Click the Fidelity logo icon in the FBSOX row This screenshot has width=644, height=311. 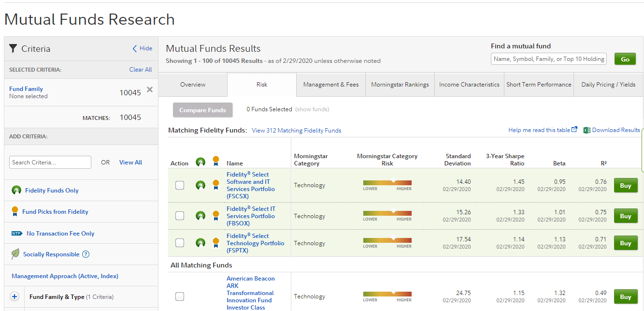(x=200, y=216)
